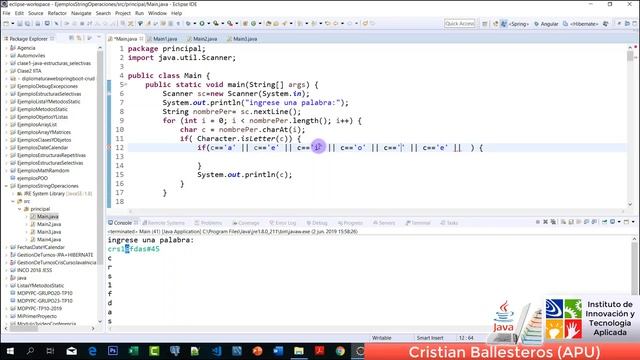Collapse the src folder in Package Explorer
640x360 pixels.
13,201
